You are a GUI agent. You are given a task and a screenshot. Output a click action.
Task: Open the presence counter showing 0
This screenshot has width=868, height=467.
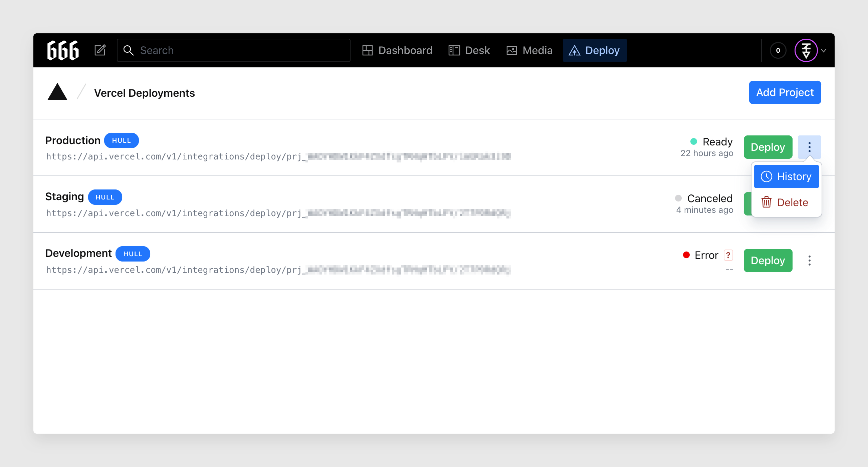(x=778, y=50)
